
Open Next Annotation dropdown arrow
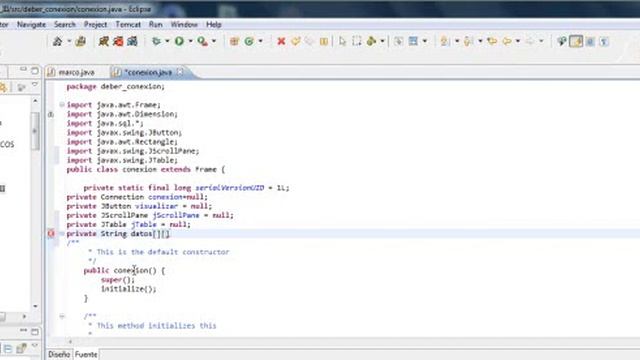(x=457, y=41)
